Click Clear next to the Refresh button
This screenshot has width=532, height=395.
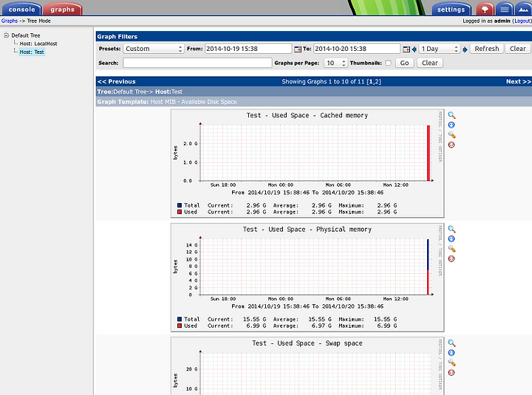point(517,49)
